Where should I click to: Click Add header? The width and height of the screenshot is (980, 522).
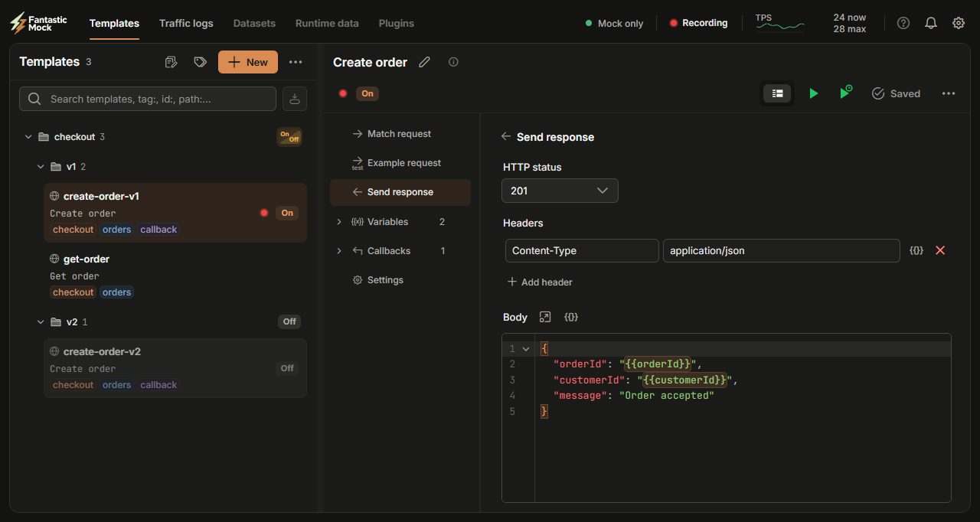click(x=540, y=282)
